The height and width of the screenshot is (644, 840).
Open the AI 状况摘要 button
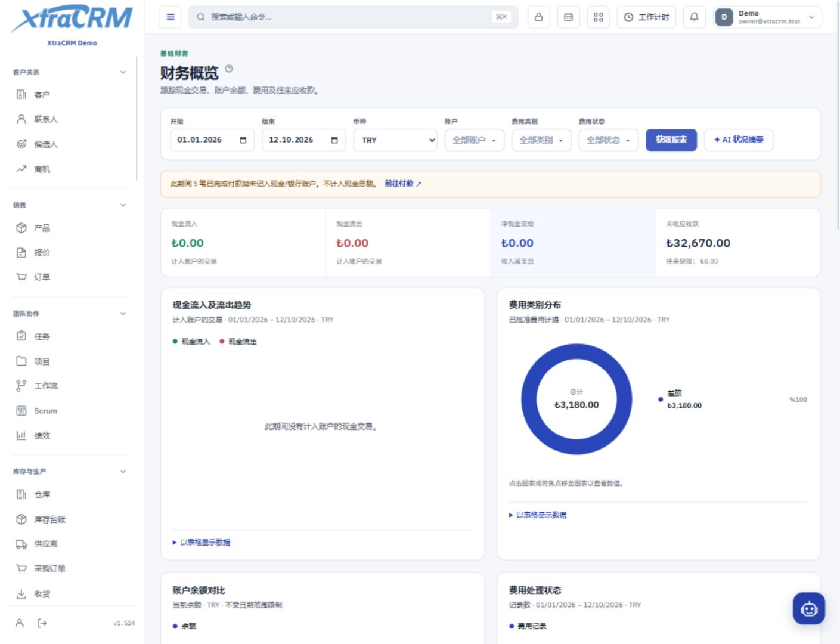tap(739, 140)
